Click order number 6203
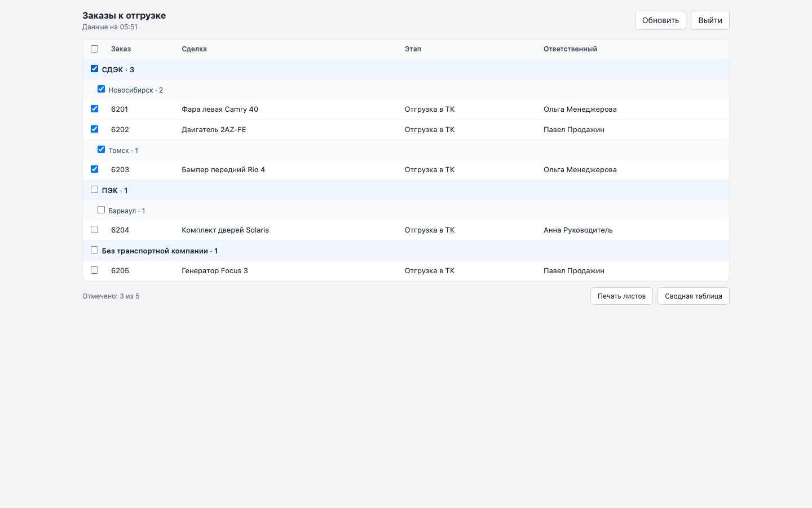 tap(120, 170)
